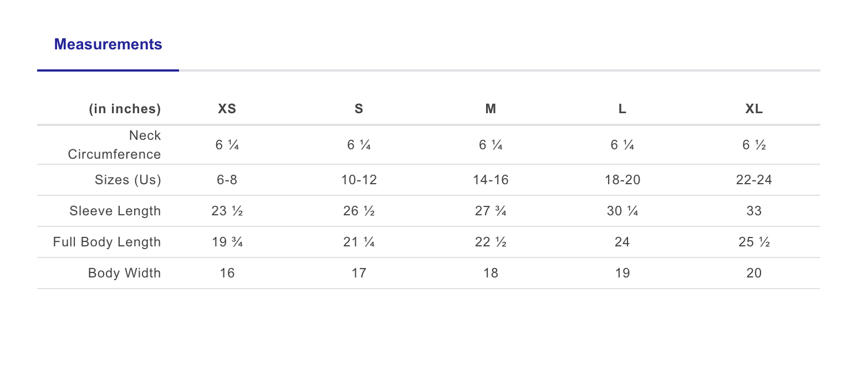
Task: Click the Full Body Length row label
Action: pyautogui.click(x=107, y=242)
